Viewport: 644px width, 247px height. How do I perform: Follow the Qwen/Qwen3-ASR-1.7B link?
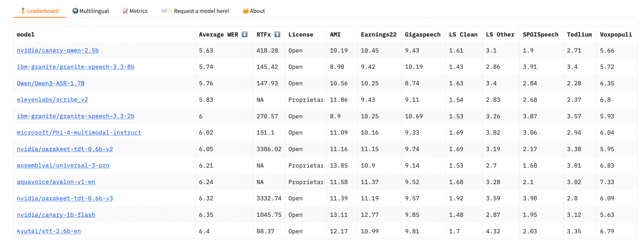[51, 83]
